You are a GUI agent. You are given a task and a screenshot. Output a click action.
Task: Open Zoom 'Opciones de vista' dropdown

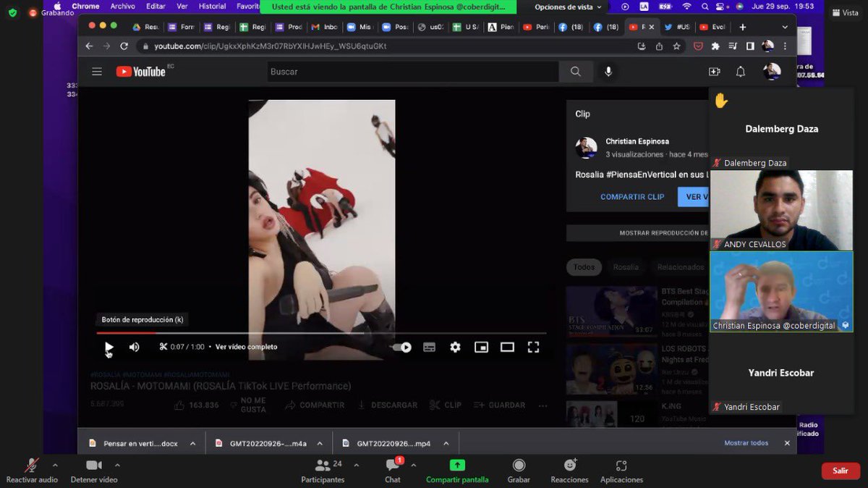(x=568, y=7)
